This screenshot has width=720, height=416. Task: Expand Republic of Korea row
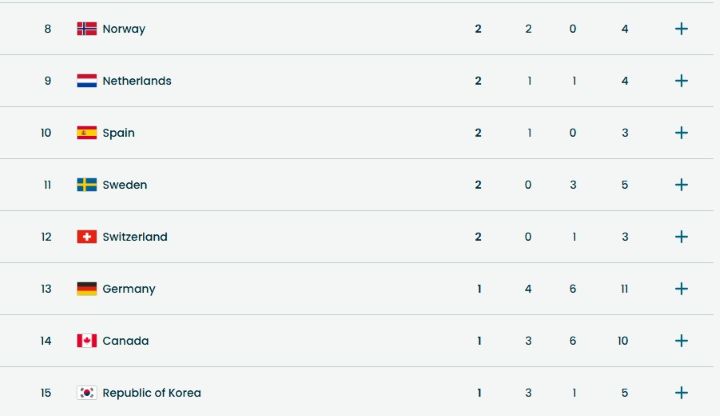pos(681,393)
